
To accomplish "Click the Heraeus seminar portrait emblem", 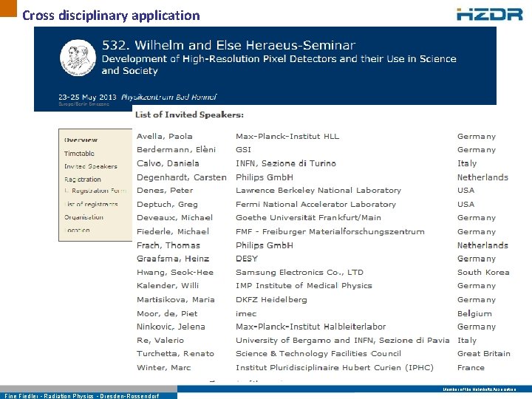I will coord(78,58).
